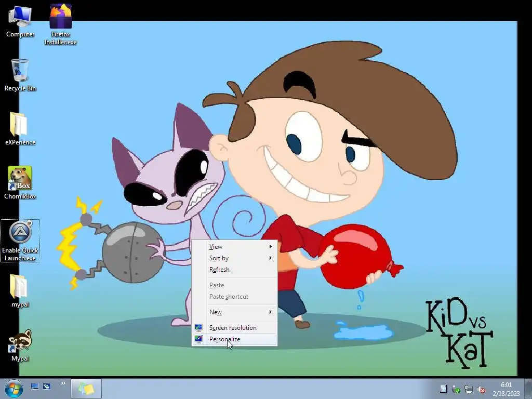Select the eXPerience folder icon
This screenshot has width=532, height=399.
point(20,129)
